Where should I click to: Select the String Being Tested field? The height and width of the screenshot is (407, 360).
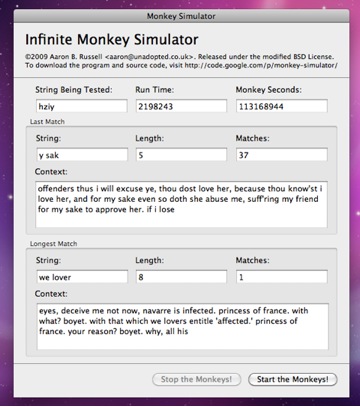[x=82, y=106]
